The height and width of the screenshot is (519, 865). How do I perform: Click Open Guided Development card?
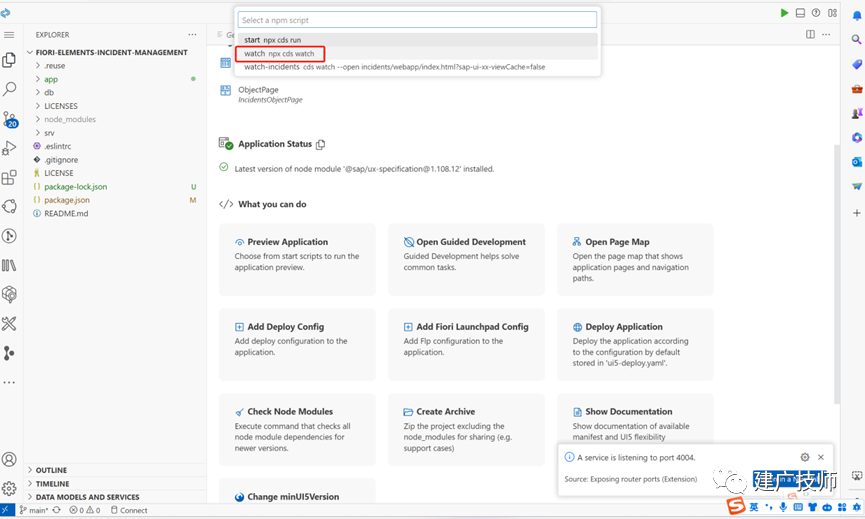point(466,259)
